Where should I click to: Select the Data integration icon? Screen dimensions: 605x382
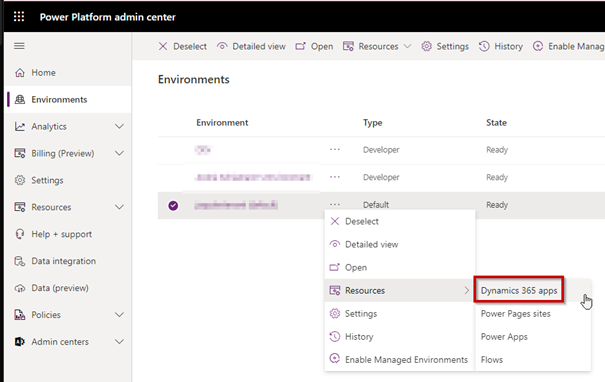(x=20, y=261)
